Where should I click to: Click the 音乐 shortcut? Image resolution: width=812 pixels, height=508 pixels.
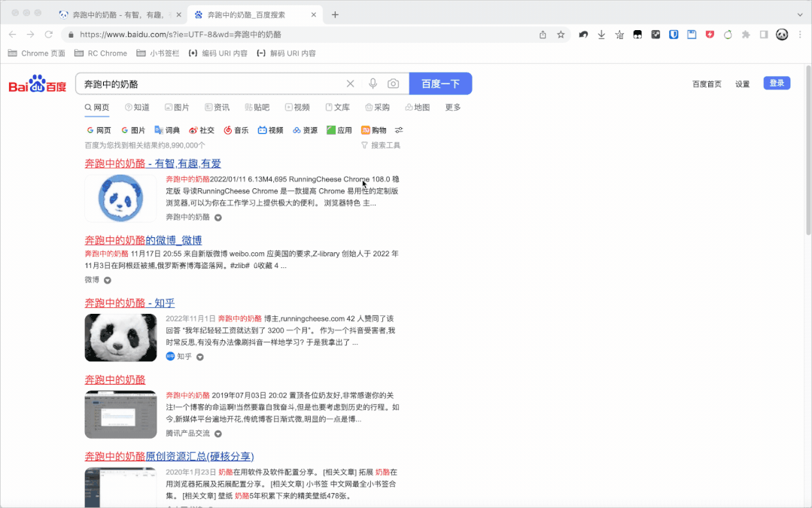[236, 130]
